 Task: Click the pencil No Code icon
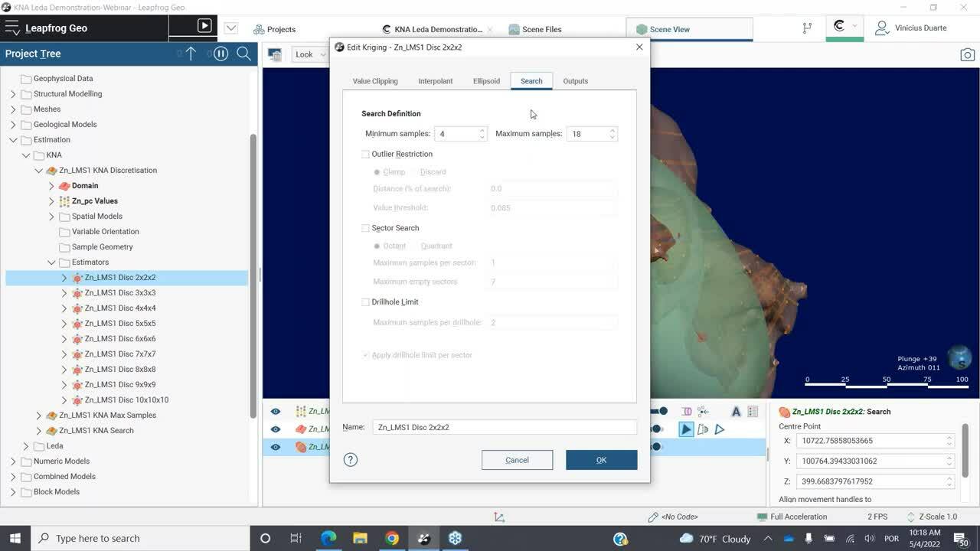653,517
